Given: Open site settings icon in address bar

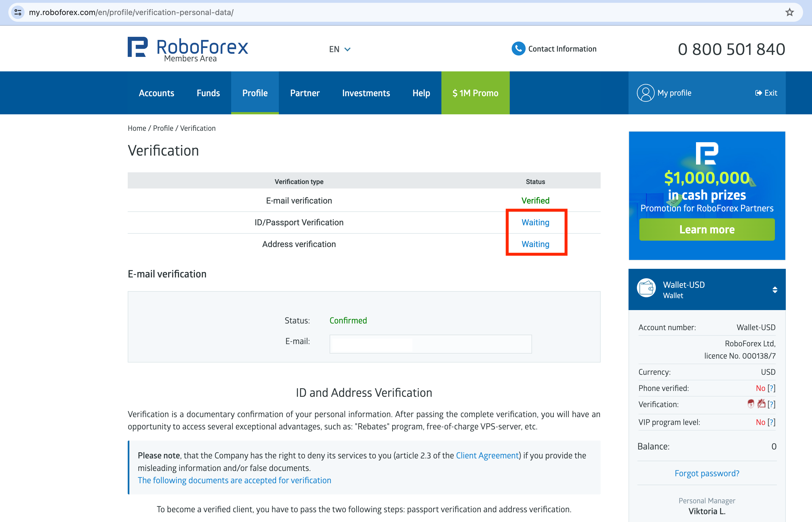Looking at the screenshot, I should (18, 13).
